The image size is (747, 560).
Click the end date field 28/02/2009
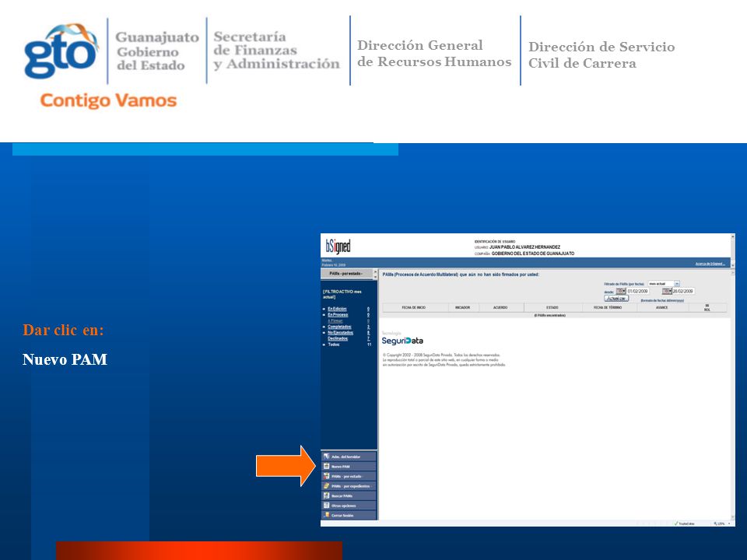(x=682, y=291)
